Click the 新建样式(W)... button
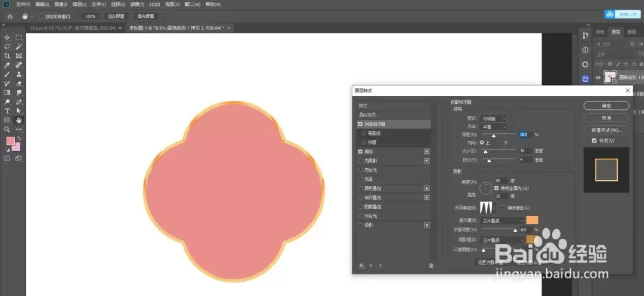The height and width of the screenshot is (296, 644). pyautogui.click(x=606, y=130)
